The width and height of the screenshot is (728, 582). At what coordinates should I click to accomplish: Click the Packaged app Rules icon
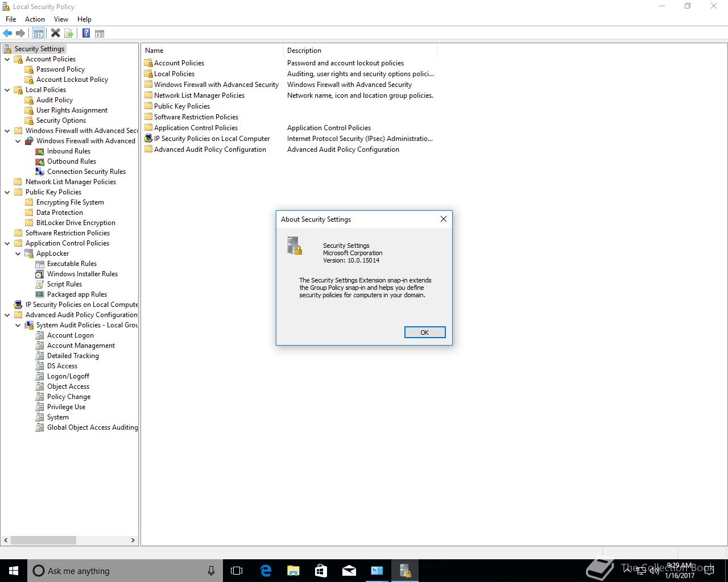[x=40, y=294]
